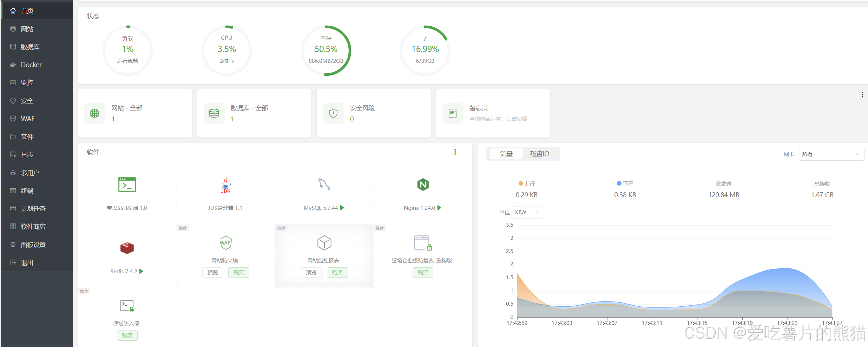868x347 pixels.
Task: Start Redis via its play arrow
Action: tap(142, 271)
